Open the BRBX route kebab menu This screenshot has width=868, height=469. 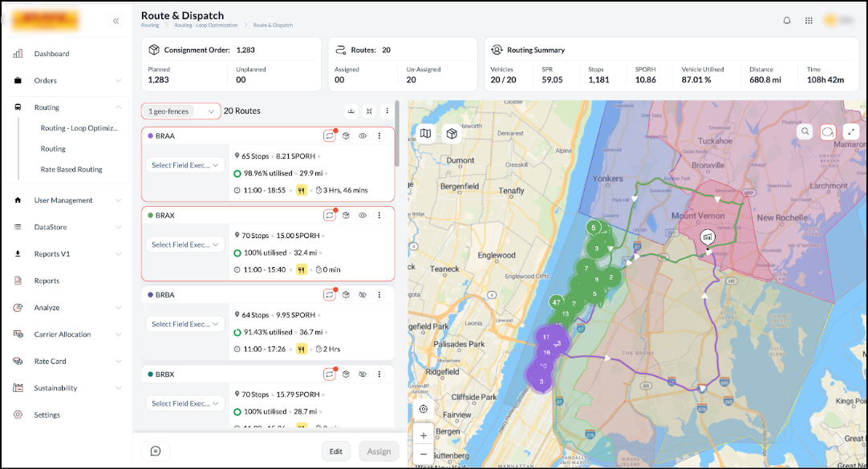(379, 374)
